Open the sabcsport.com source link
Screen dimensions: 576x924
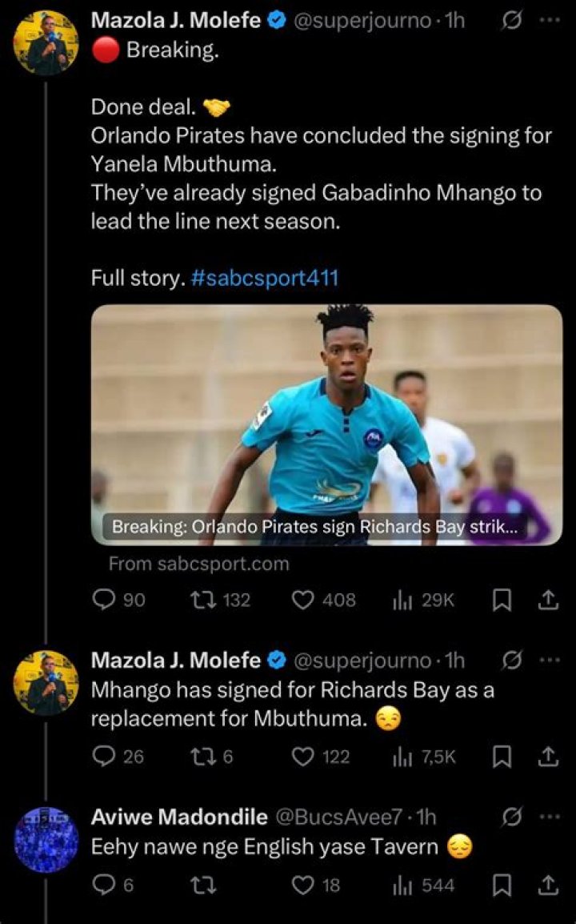click(198, 564)
